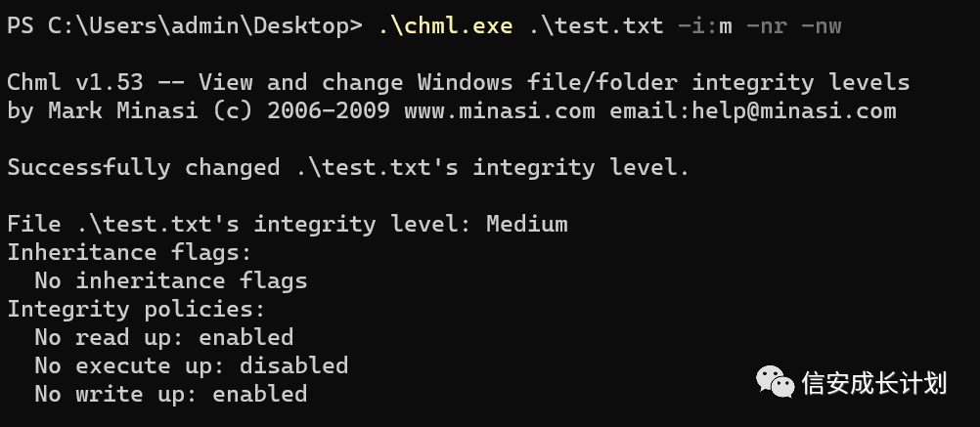
Task: Click the PS C:\Users\admin\Desktop> prompt
Action: click(185, 26)
